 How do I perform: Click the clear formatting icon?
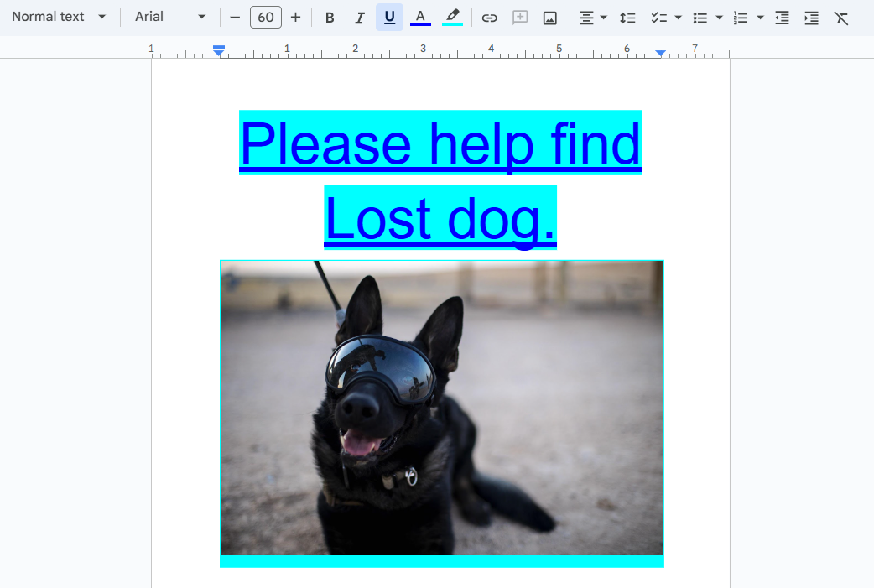point(841,18)
